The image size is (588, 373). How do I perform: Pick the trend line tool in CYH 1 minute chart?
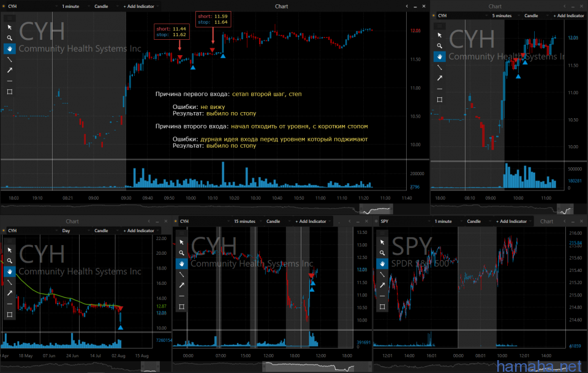click(x=10, y=59)
